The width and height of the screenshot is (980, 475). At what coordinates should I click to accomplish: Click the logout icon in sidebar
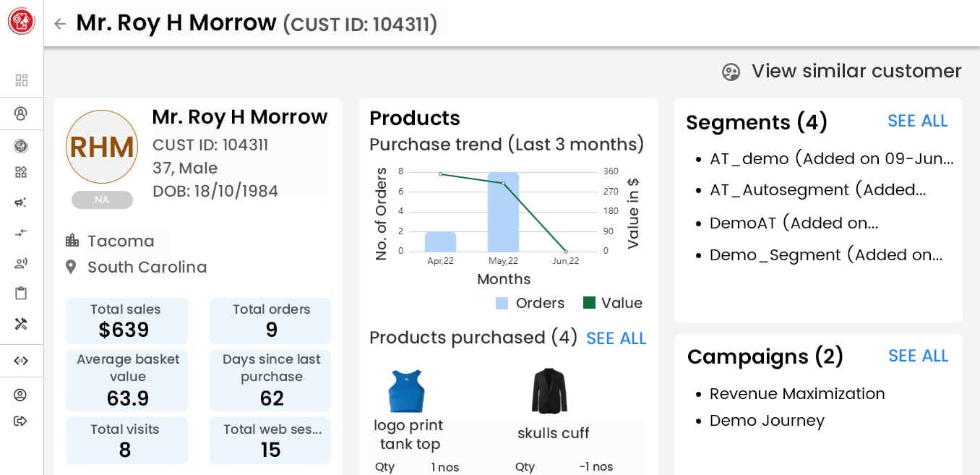[x=21, y=421]
